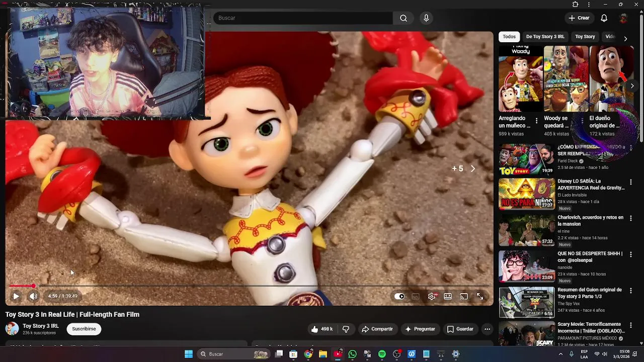Image resolution: width=644 pixels, height=362 pixels.
Task: Click the Compartir button
Action: point(377,329)
